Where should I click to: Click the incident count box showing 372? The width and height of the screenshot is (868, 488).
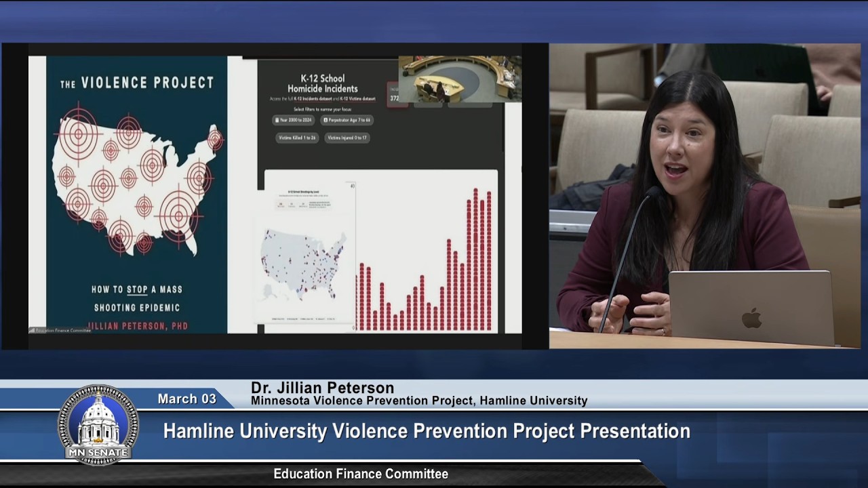[393, 94]
